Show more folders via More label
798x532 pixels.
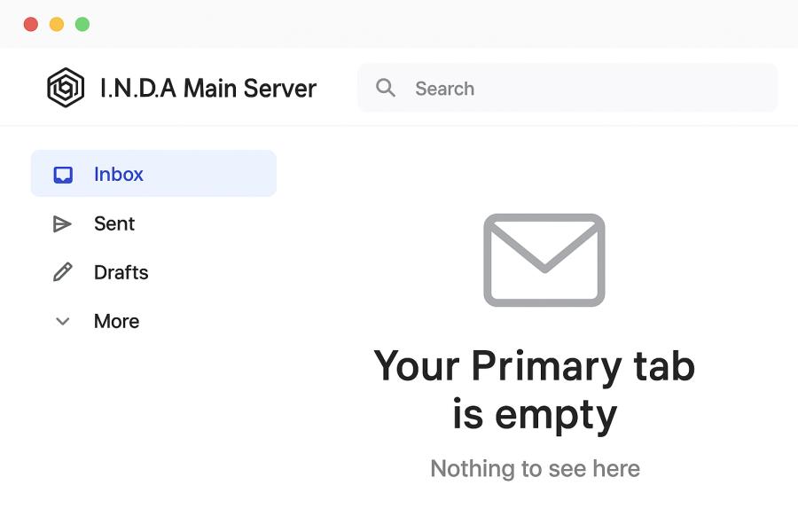click(116, 321)
